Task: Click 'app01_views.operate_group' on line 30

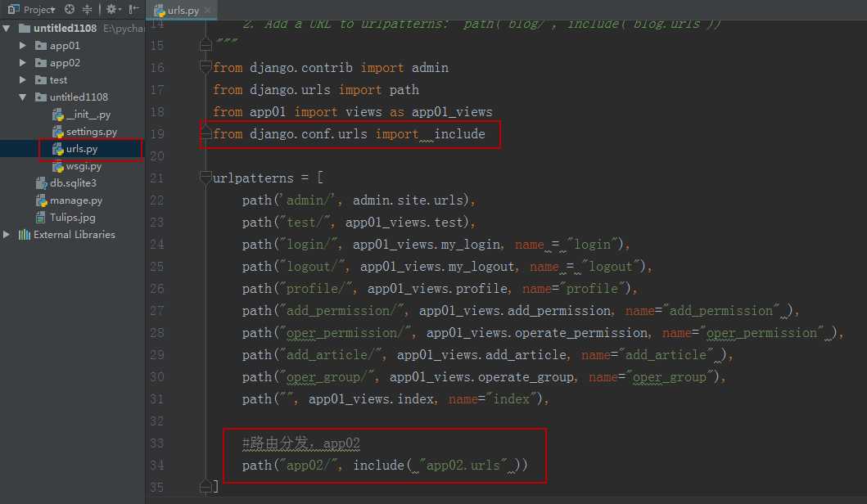Action: pyautogui.click(x=481, y=377)
